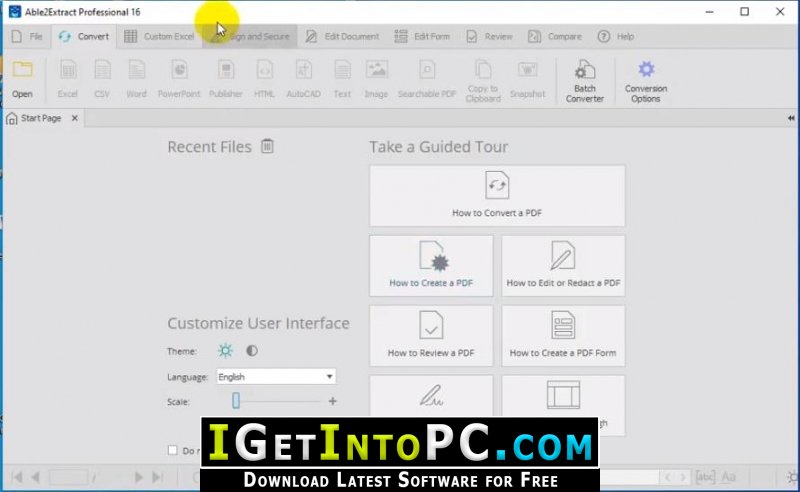Collapse the side panel with double arrow
This screenshot has width=800, height=492.
(x=791, y=118)
